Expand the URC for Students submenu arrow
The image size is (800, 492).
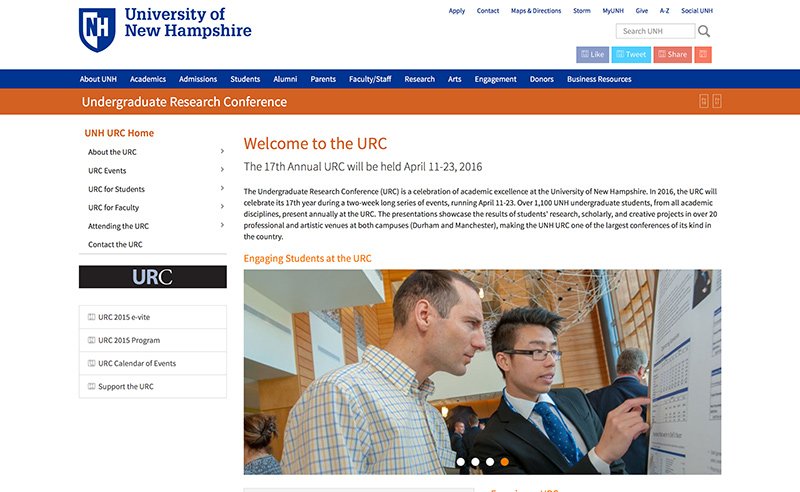pos(222,188)
